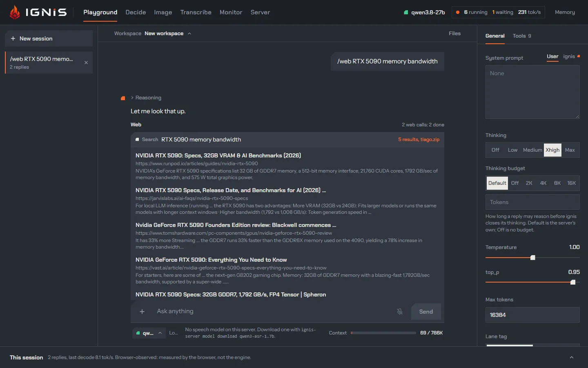Set Thinking to Max
Screen dimensions: 588x368
click(570, 150)
